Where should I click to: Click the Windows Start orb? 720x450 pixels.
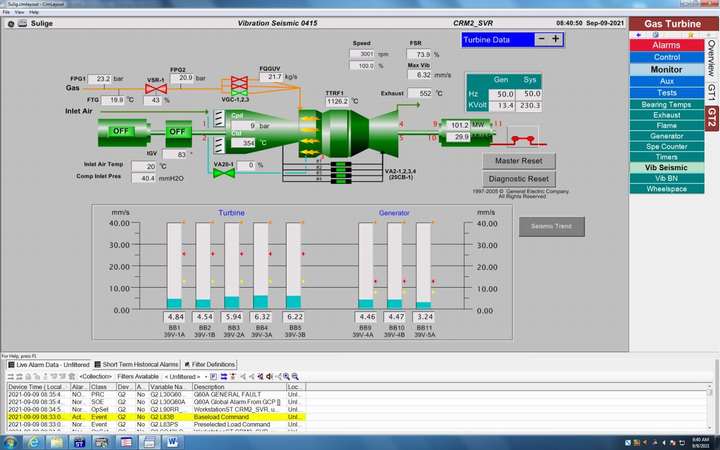(10, 443)
